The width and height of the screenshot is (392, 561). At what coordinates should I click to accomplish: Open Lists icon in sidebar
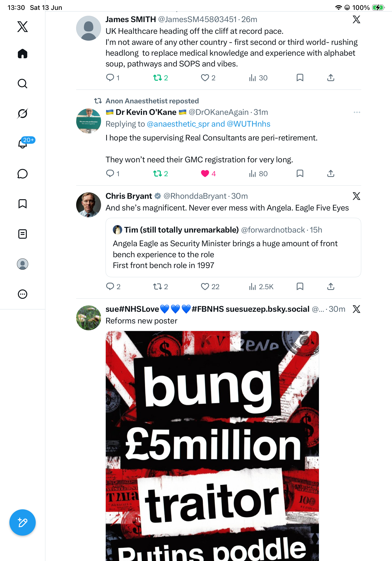tap(23, 234)
